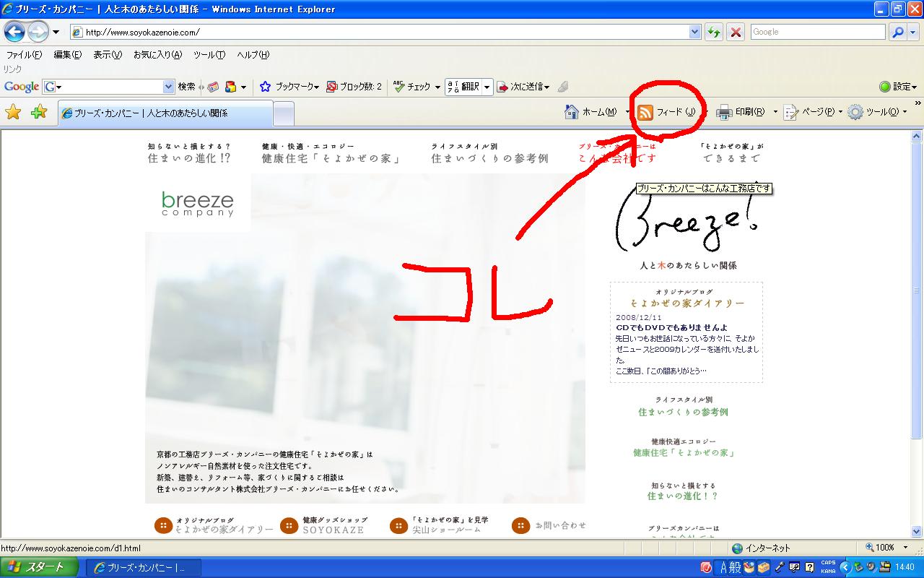Open the 表示(V) menu
The image size is (924, 578).
coord(107,55)
